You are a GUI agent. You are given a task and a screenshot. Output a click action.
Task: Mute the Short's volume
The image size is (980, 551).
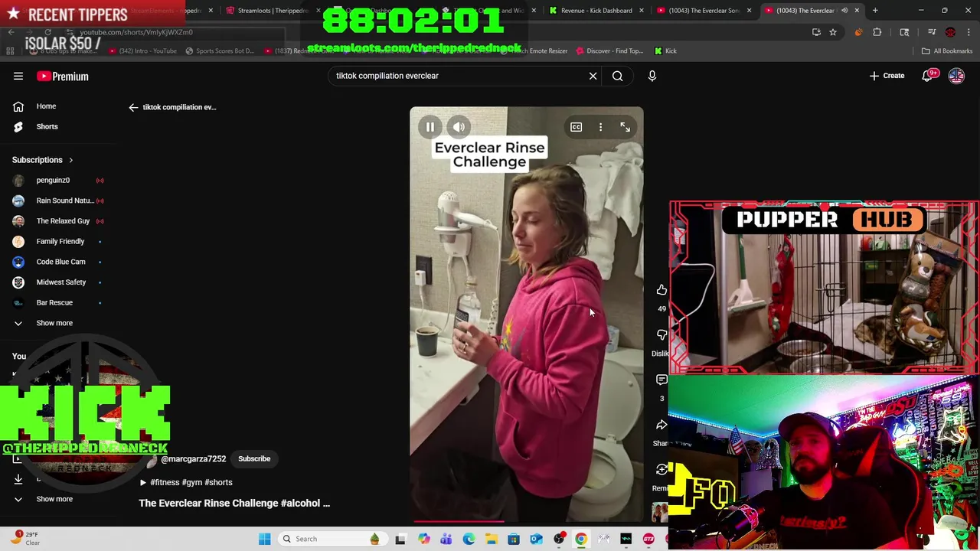point(459,127)
